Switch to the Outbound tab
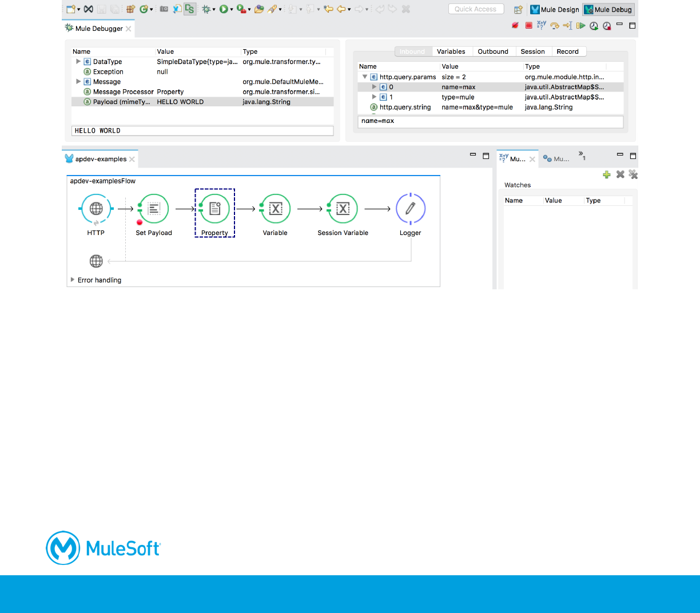Viewport: 700px width, 613px height. click(493, 51)
